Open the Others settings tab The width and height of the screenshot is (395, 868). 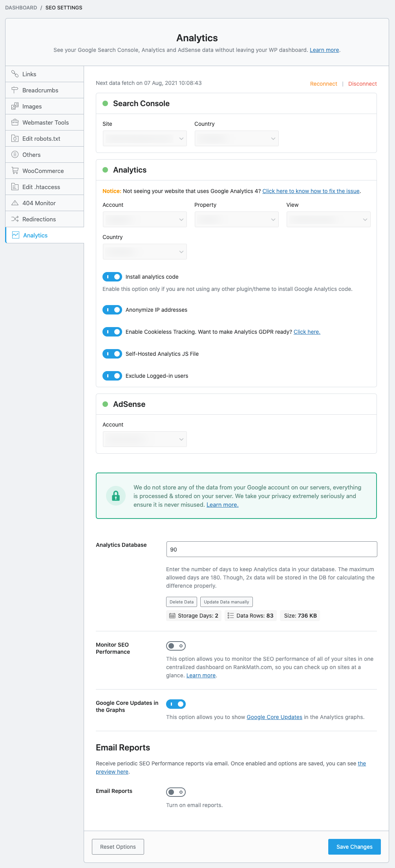[31, 154]
